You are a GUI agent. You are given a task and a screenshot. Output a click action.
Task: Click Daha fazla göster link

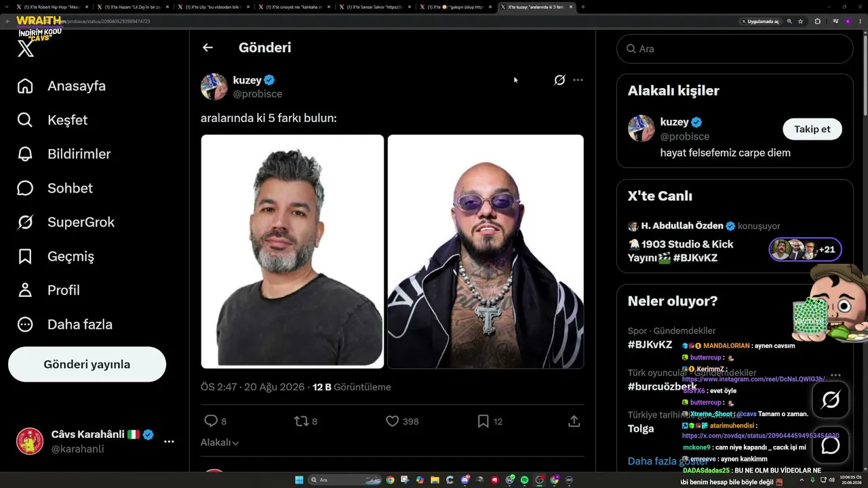click(667, 461)
